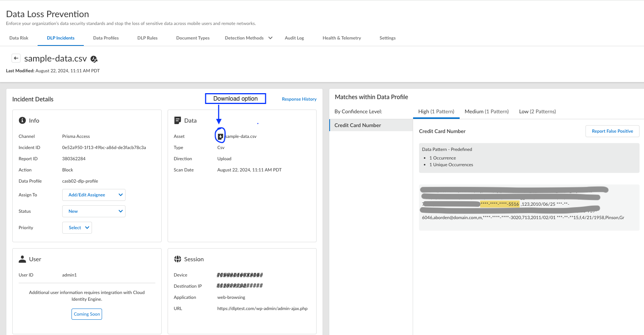Click the Report False Positive button
The image size is (644, 335).
click(x=612, y=131)
